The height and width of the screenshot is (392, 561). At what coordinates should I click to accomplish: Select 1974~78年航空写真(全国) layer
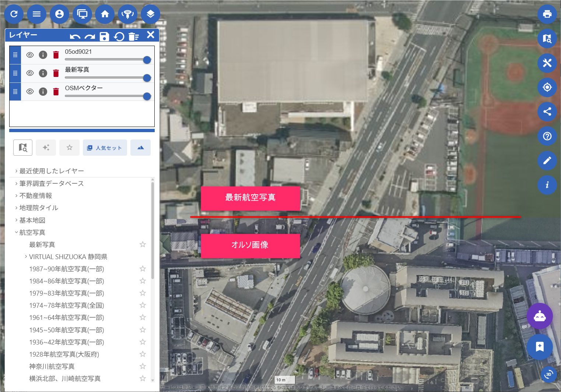coord(66,305)
